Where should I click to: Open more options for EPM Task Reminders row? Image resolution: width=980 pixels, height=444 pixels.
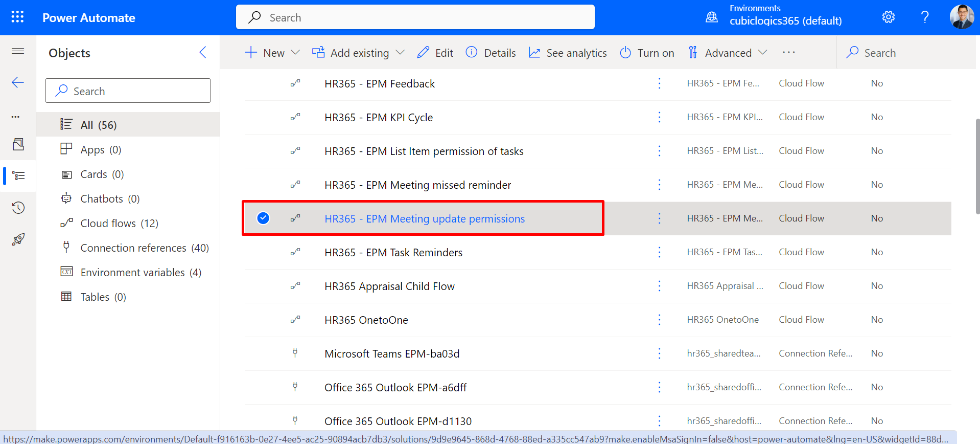[659, 252]
